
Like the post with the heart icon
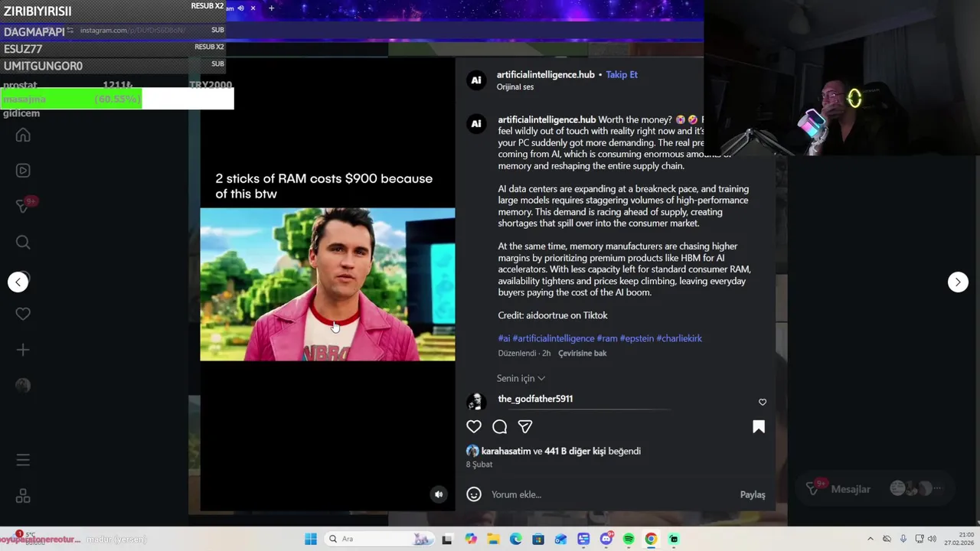pyautogui.click(x=474, y=426)
